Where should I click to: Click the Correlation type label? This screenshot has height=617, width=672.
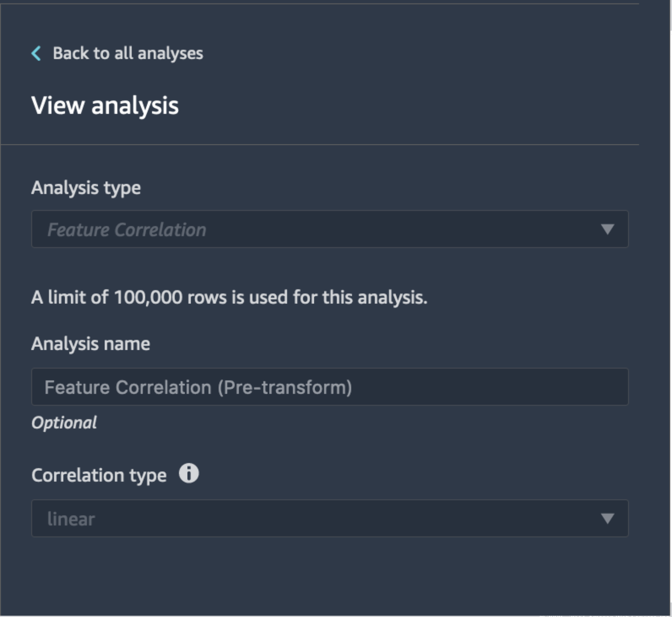(x=99, y=476)
